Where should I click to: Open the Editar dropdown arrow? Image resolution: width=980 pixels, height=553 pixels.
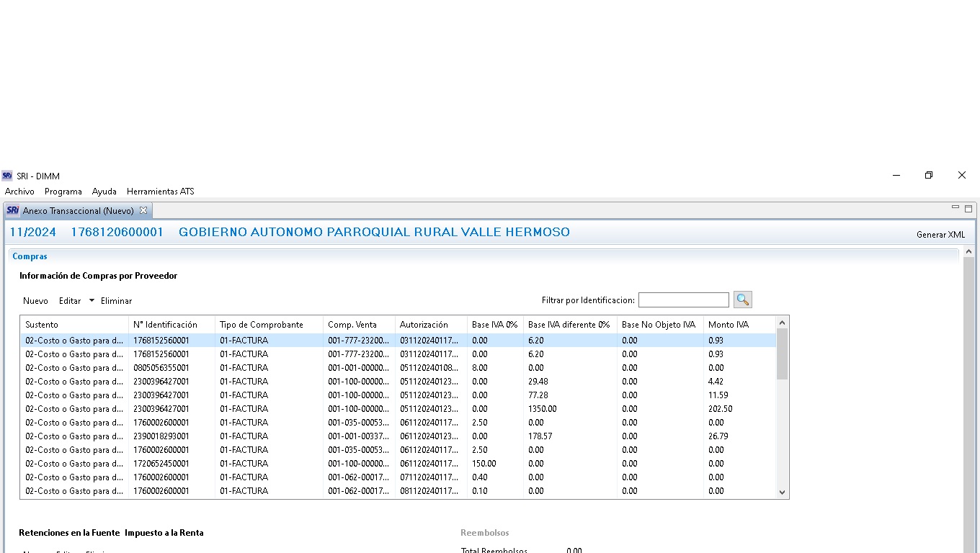click(x=92, y=300)
